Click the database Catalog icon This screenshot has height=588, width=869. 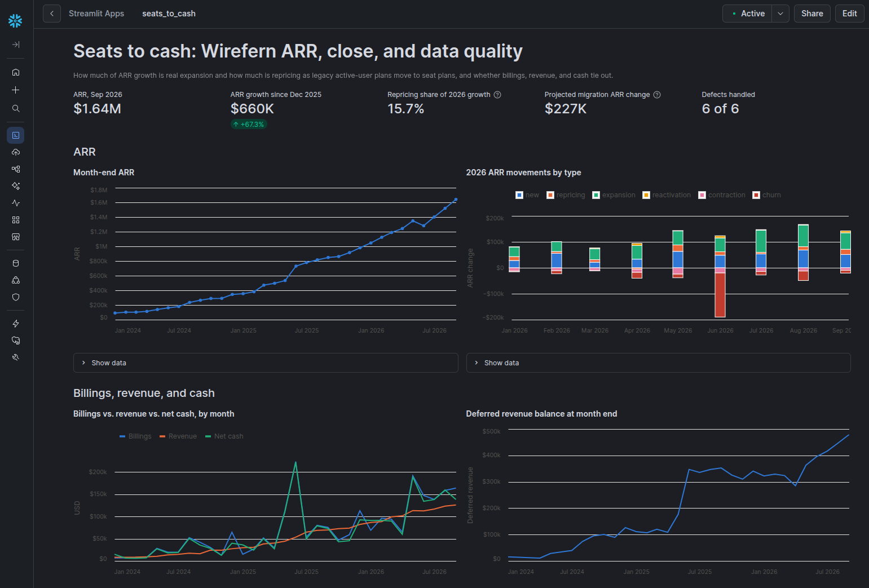16,263
